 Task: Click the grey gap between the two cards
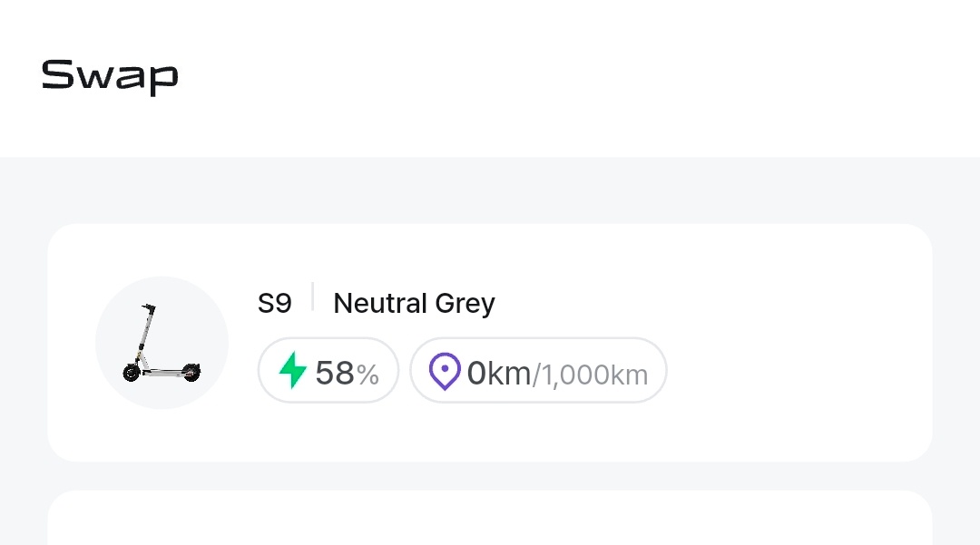tap(490, 476)
